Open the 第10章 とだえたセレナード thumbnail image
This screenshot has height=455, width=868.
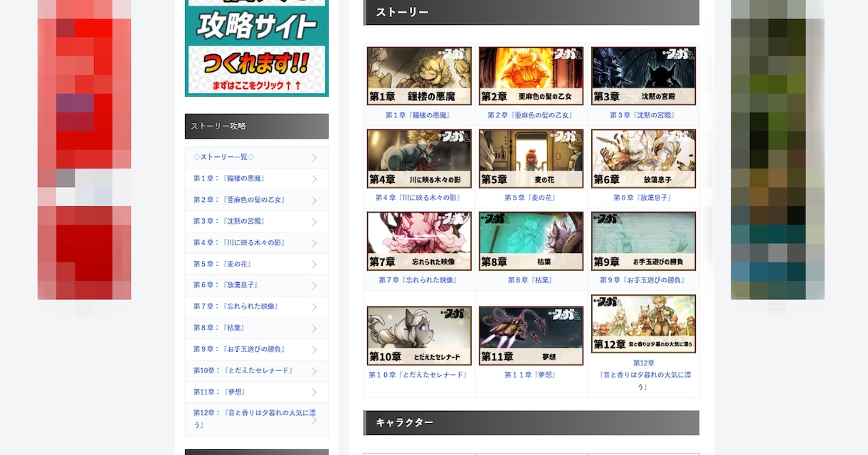(x=419, y=336)
